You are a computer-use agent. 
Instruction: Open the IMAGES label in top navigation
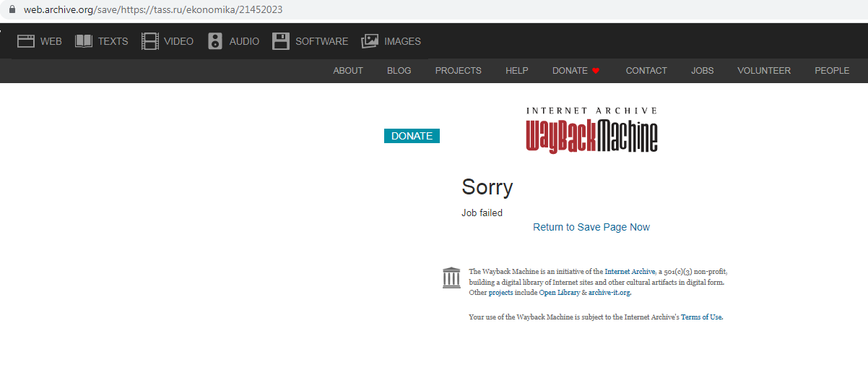(403, 41)
